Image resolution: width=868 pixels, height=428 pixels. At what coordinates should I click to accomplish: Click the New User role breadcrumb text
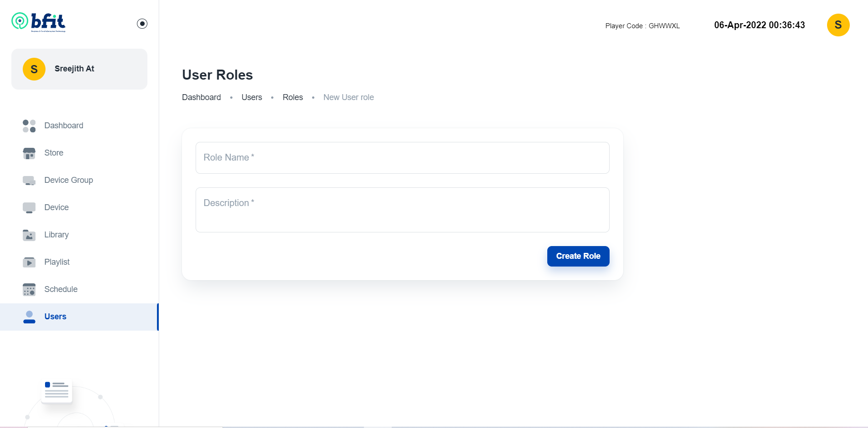pos(348,97)
